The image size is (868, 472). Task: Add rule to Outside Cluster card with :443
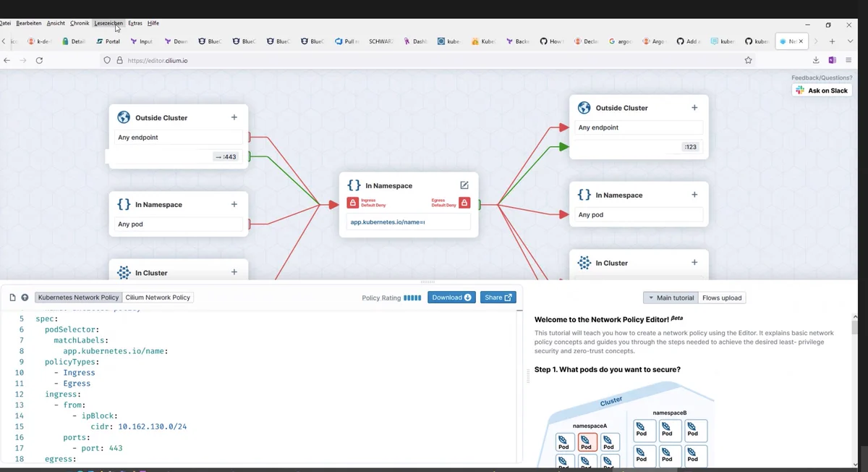coord(234,117)
